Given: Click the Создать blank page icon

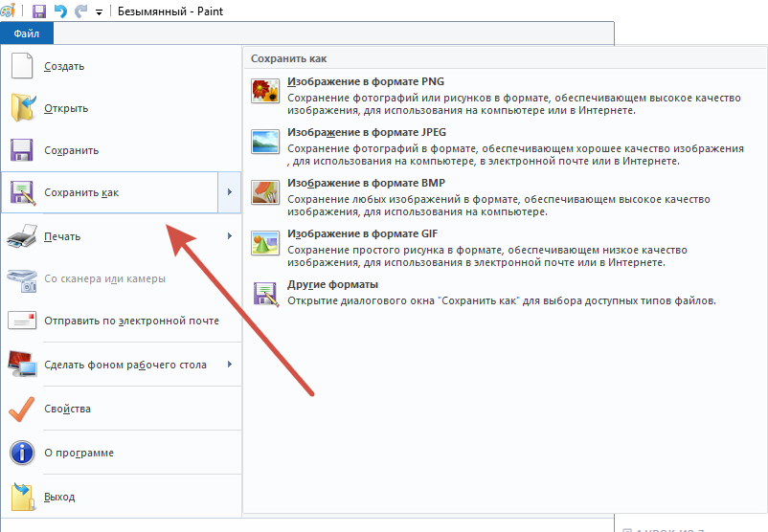Looking at the screenshot, I should [x=22, y=67].
